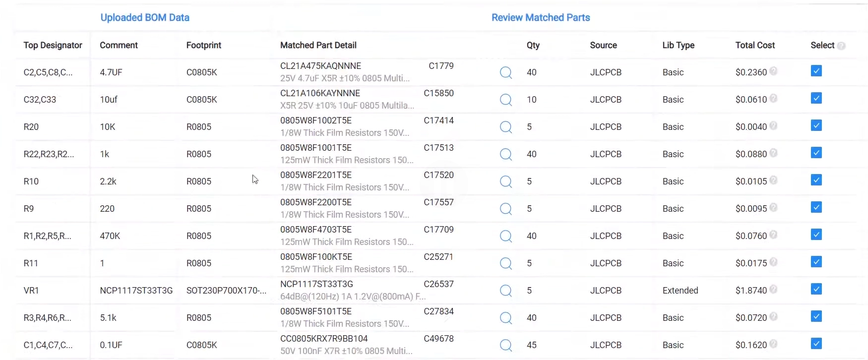The image size is (868, 360).
Task: Click info icon beside $0.0175
Action: [773, 262]
